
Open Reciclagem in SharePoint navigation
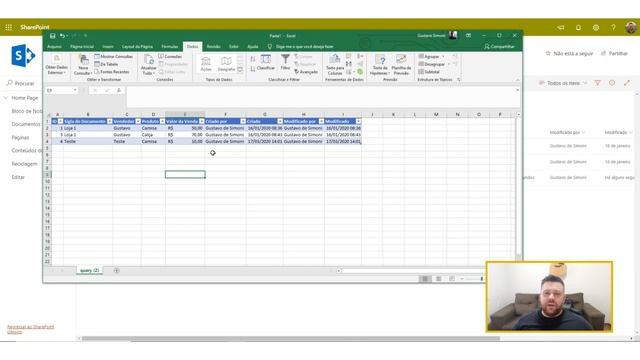click(24, 164)
